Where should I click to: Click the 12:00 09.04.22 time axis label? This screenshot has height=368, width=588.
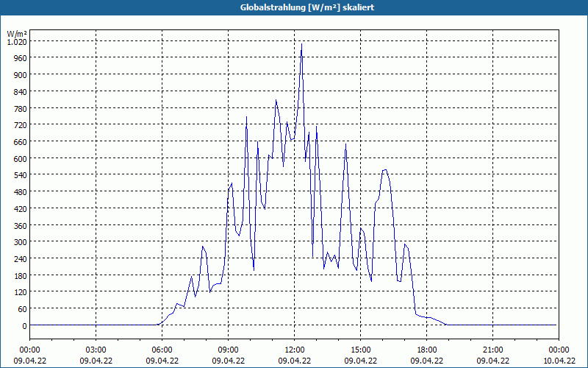point(295,355)
